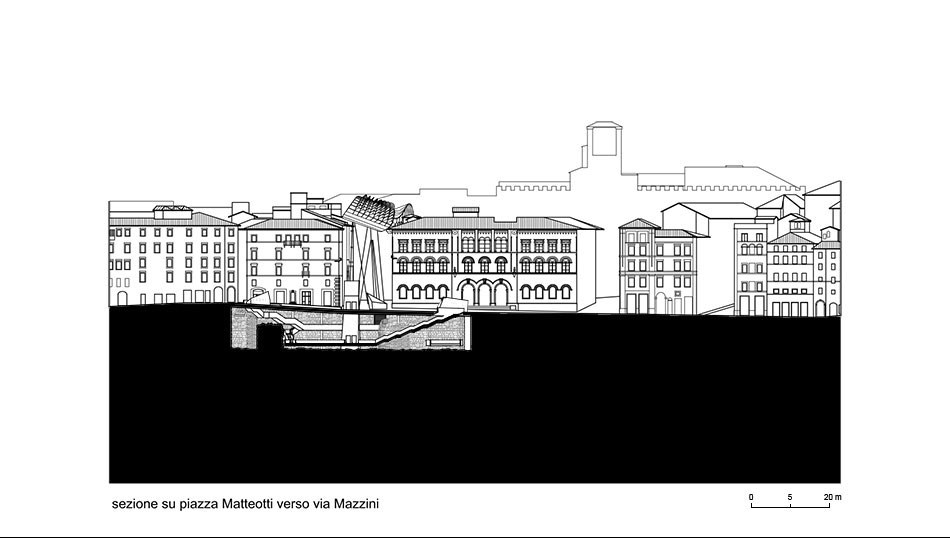Click the scale bar graphic line
Viewport: 950px width, 538px height.
(791, 505)
